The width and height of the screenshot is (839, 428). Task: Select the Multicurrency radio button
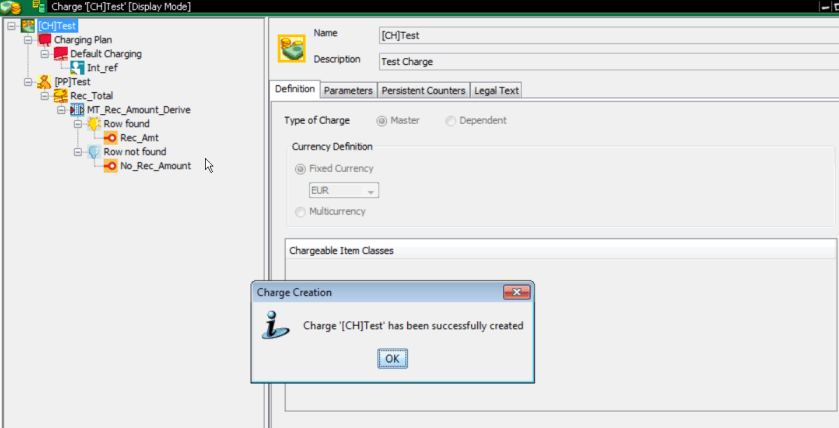(300, 212)
